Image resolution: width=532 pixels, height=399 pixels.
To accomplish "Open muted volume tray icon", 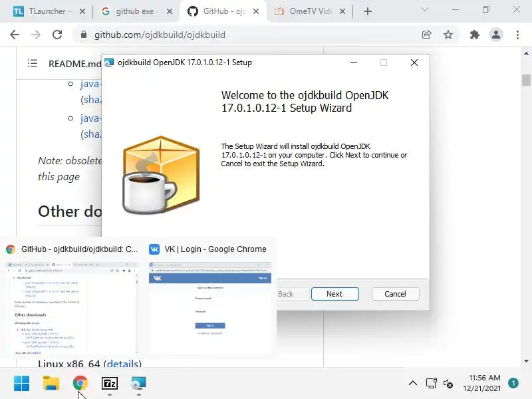I will click(448, 384).
